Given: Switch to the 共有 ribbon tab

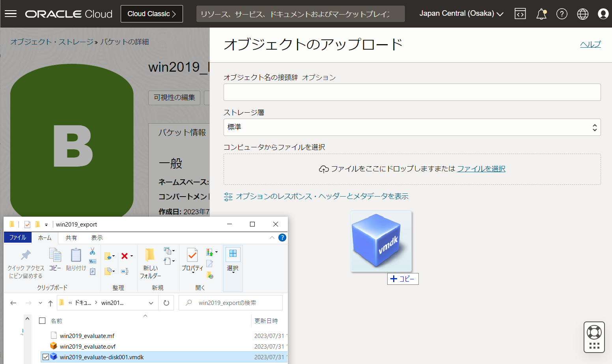Looking at the screenshot, I should coord(71,238).
